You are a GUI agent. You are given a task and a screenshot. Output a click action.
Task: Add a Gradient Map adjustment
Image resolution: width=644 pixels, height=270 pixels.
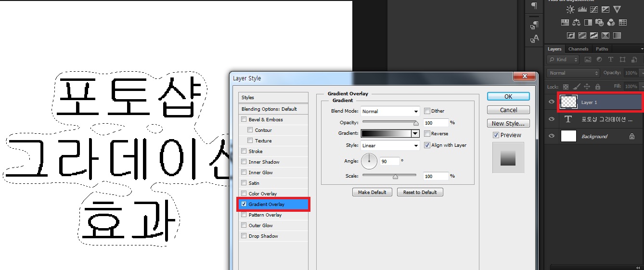click(x=617, y=35)
